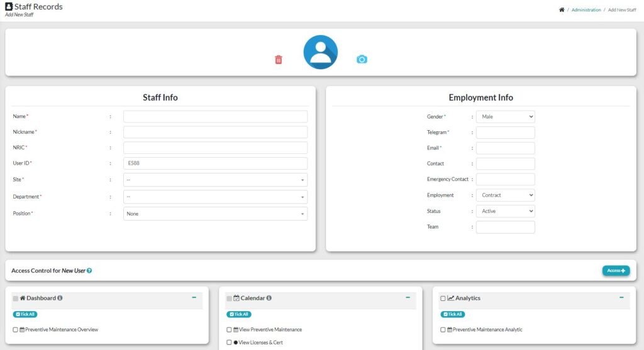Collapse the Calendar panel using minus icon
Screen dimensions: 644x350
click(408, 298)
